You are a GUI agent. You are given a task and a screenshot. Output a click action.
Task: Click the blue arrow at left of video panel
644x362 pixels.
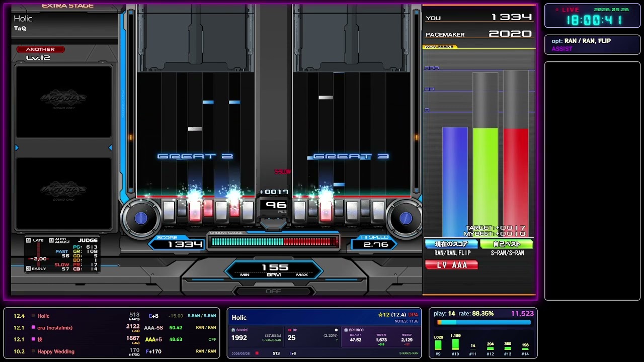pos(17,147)
